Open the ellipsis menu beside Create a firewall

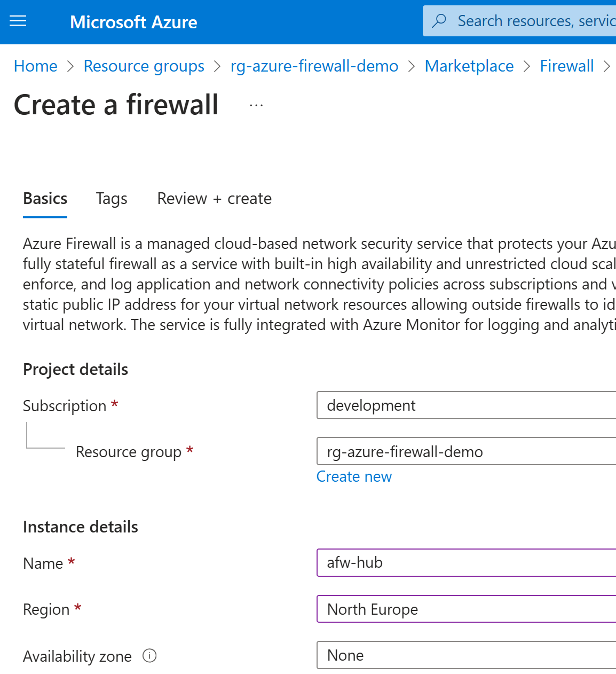pyautogui.click(x=256, y=105)
